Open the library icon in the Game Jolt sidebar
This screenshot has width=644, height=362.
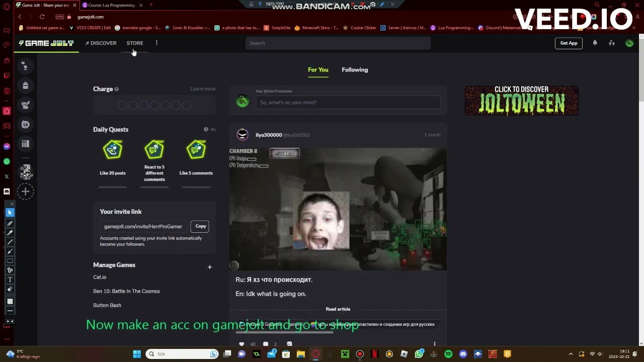click(25, 144)
